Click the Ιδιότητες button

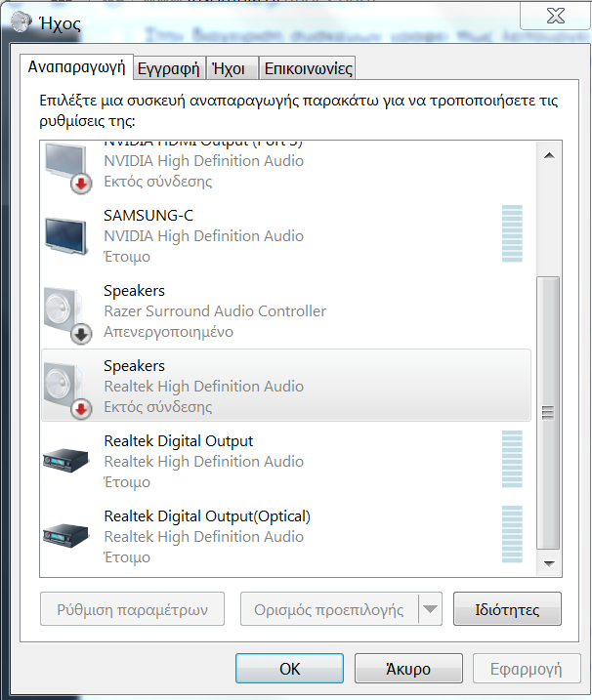(507, 609)
